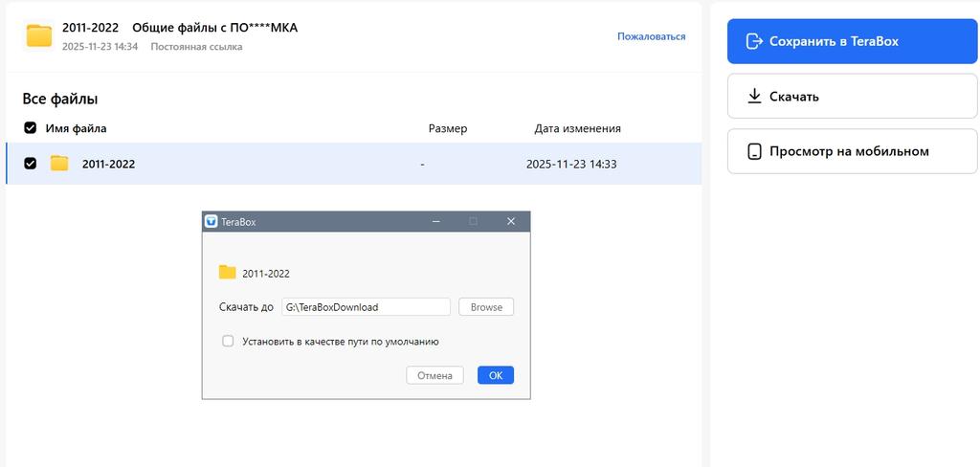Close the TeraBox dialog window
The width and height of the screenshot is (980, 467).
(511, 221)
